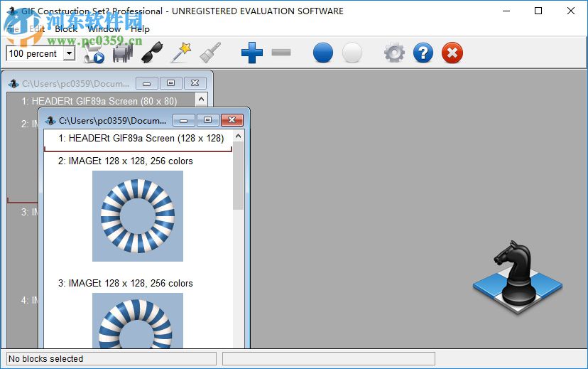Click the red X exit toolbar icon
This screenshot has height=369, width=588.
452,53
